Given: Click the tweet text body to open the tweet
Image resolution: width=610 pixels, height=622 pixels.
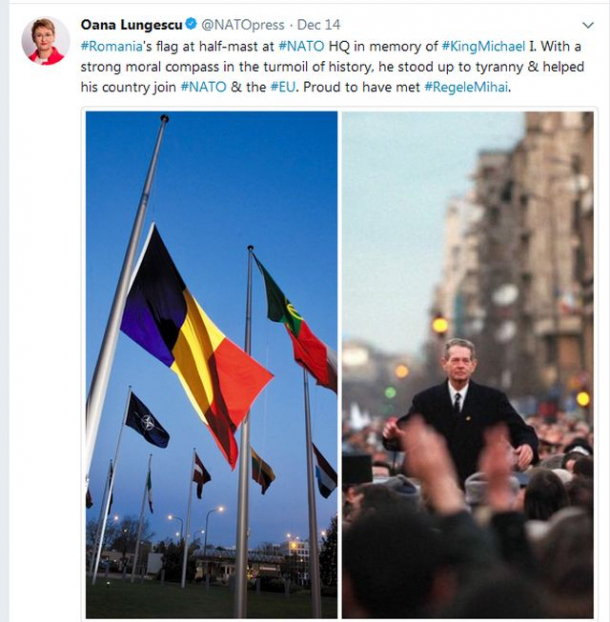Looking at the screenshot, I should [332, 67].
